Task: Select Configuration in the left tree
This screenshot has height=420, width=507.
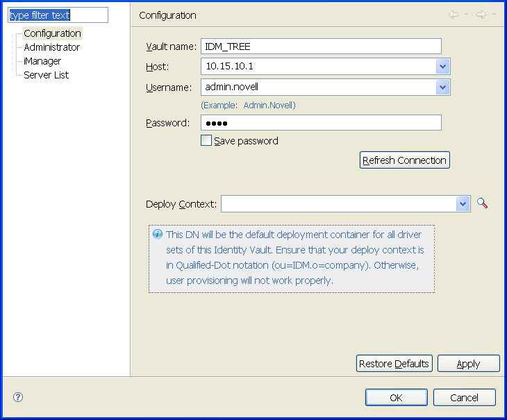Action: click(52, 33)
